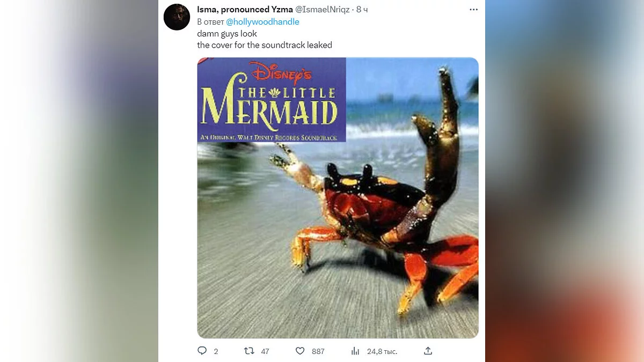Like the tweet with the heart icon
This screenshot has height=362, width=644.
tap(301, 351)
